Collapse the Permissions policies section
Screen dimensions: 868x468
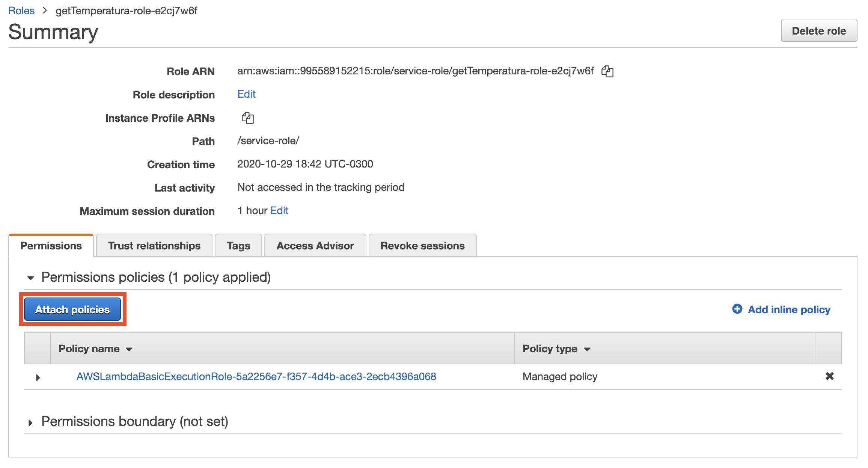(x=31, y=278)
